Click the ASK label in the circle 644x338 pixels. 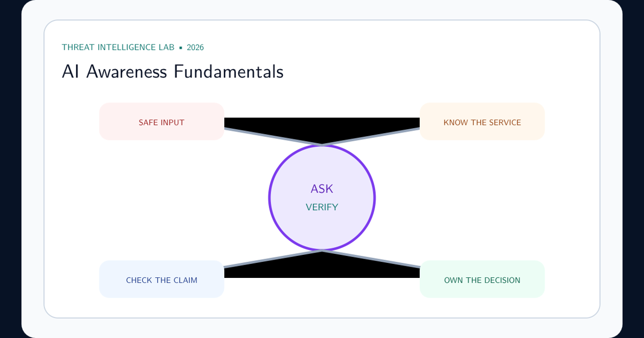pos(322,189)
